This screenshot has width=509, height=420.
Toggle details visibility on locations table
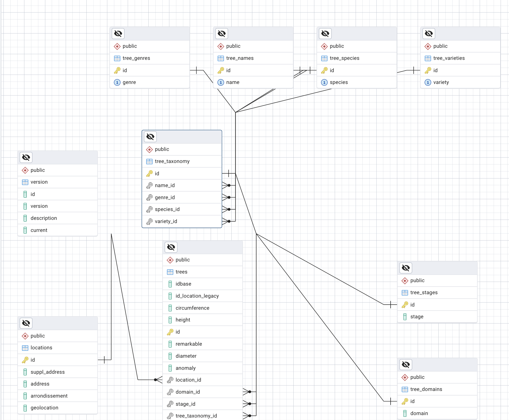coord(26,323)
